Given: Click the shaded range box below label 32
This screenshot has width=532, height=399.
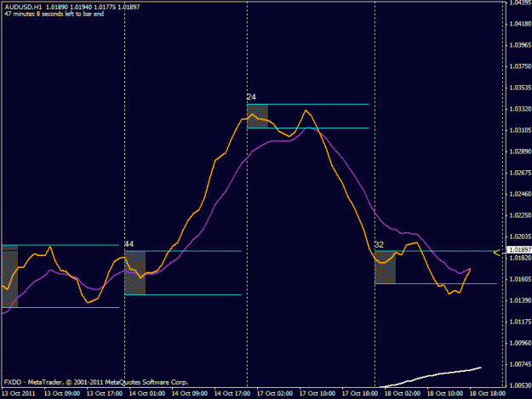Looking at the screenshot, I should [385, 267].
